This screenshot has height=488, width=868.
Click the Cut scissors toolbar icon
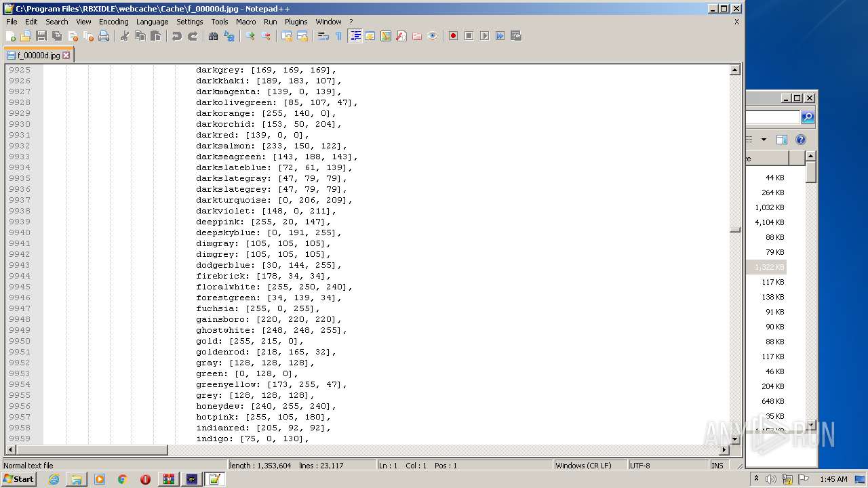click(x=125, y=36)
